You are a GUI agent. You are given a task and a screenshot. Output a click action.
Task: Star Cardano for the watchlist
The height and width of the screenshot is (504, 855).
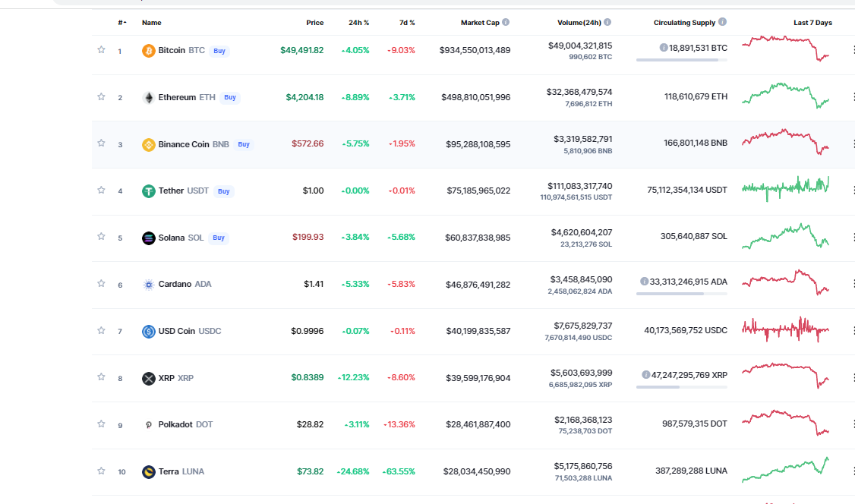pos(101,283)
